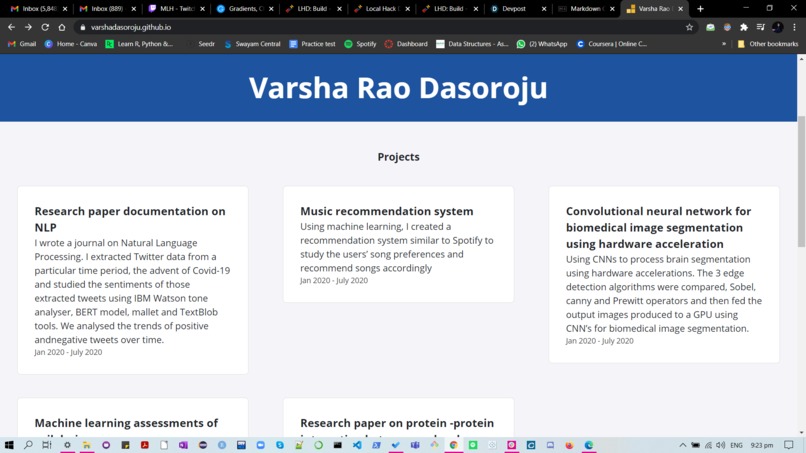Image resolution: width=806 pixels, height=453 pixels.
Task: Open the Swayam Central bookmark
Action: click(x=252, y=44)
